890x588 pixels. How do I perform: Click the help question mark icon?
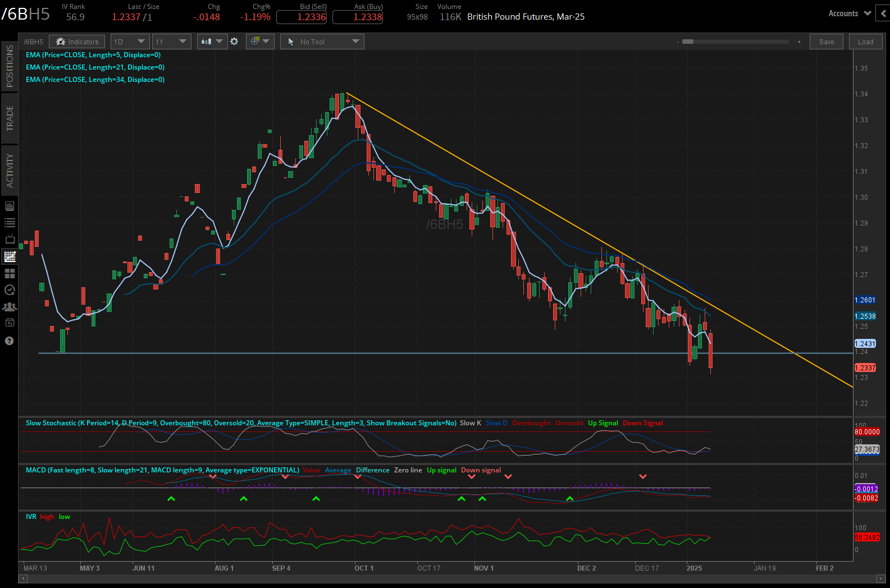(x=10, y=341)
